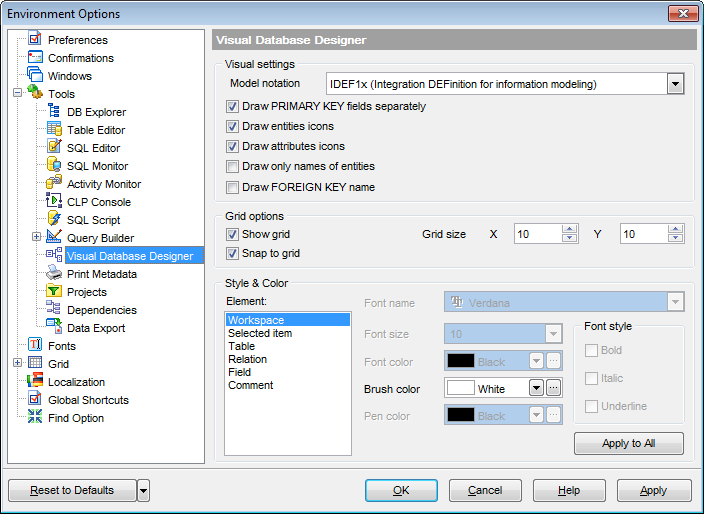The image size is (704, 514).
Task: Open the Font size dropdown arrow
Action: click(553, 334)
